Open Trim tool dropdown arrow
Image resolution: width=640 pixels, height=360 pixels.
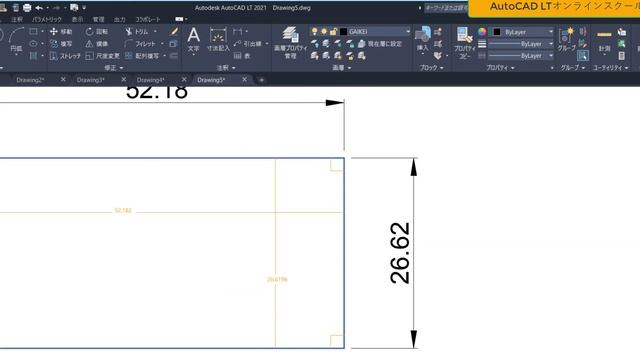pyautogui.click(x=155, y=31)
